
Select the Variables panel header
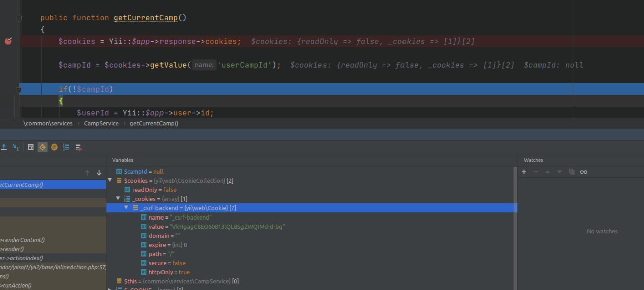click(x=123, y=160)
